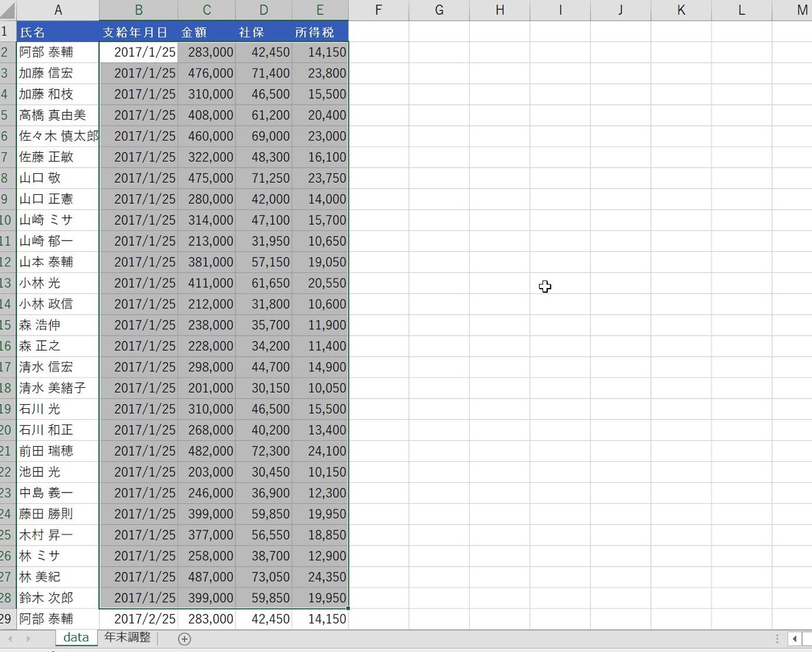Click the previous sheet navigation arrow

click(x=10, y=638)
